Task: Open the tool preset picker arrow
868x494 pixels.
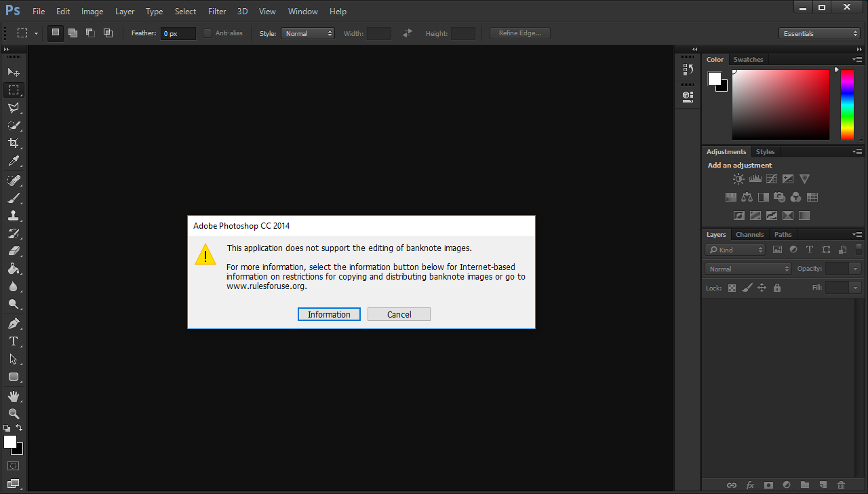Action: coord(36,33)
